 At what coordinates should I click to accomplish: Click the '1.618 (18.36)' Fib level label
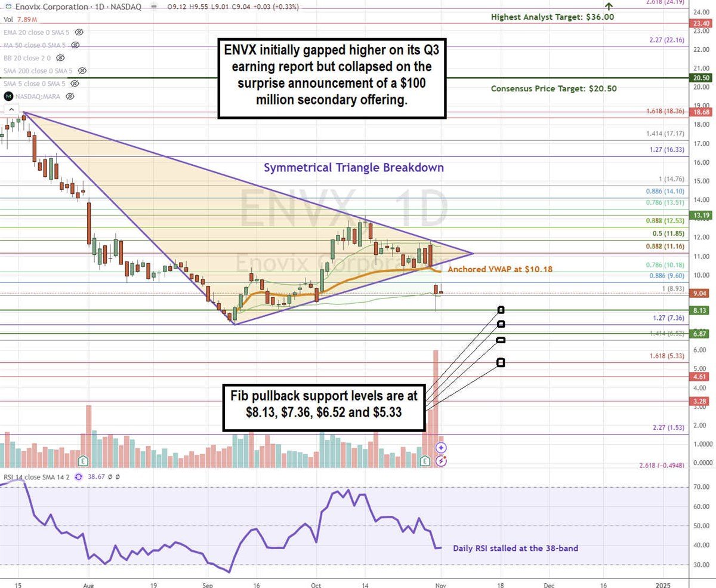tap(665, 112)
